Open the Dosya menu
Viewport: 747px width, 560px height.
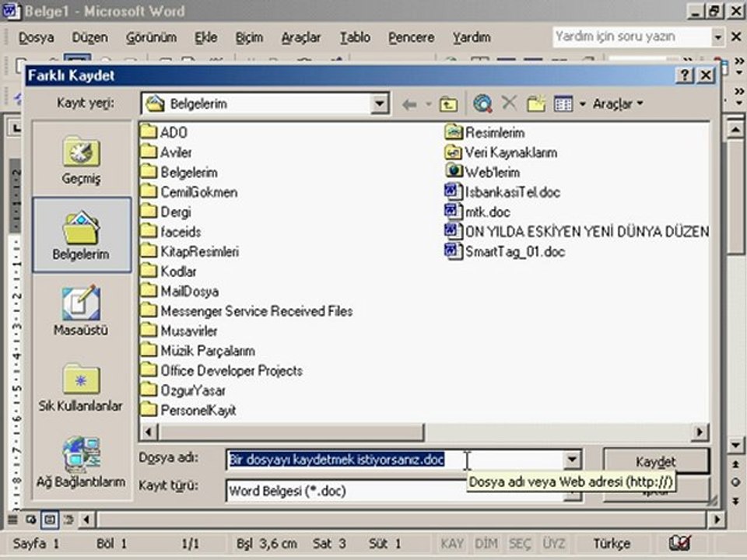click(36, 37)
